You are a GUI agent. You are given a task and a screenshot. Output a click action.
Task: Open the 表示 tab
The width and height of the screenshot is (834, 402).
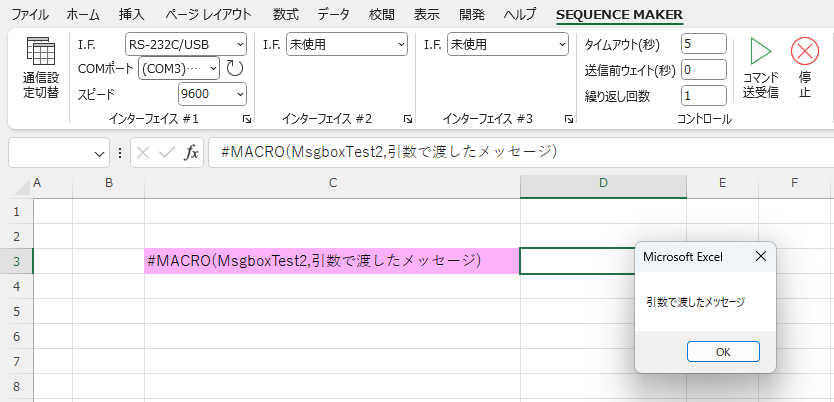[x=427, y=14]
